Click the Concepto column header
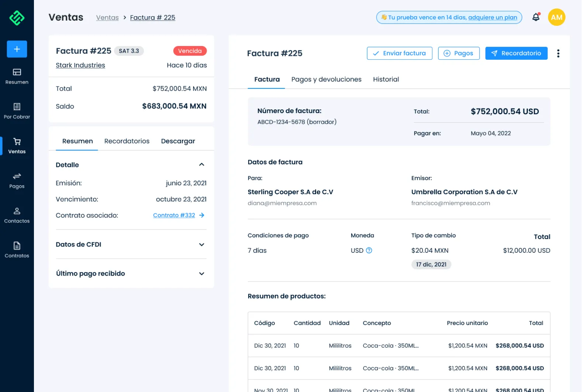This screenshot has height=392, width=582. click(x=377, y=323)
